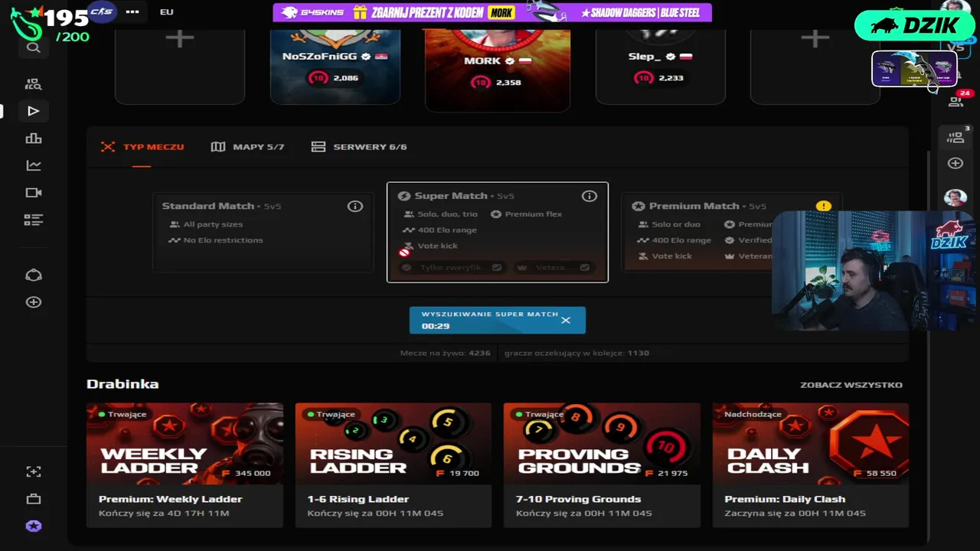980x551 pixels.
Task: Click the plus icon in right sidebar
Action: coord(955,163)
